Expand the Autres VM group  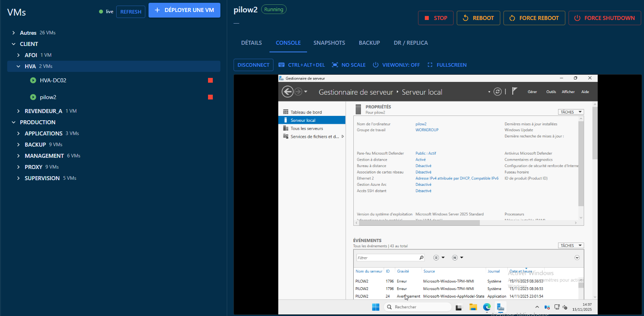[14, 33]
